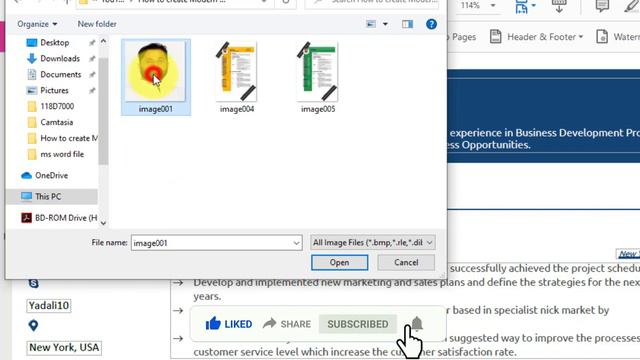
Task: Open Header & Footer dropdown in Word
Action: coord(544,37)
